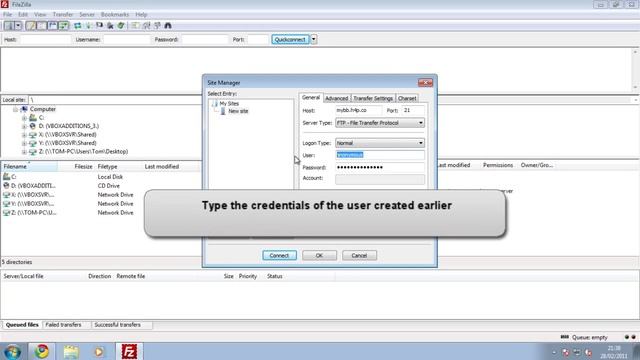Click Cancel in Site Manager

359,256
